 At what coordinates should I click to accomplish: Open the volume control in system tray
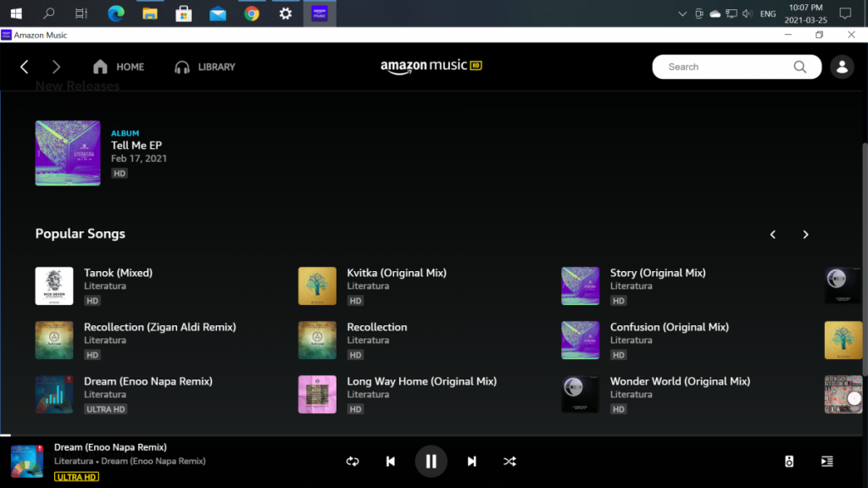click(x=748, y=14)
